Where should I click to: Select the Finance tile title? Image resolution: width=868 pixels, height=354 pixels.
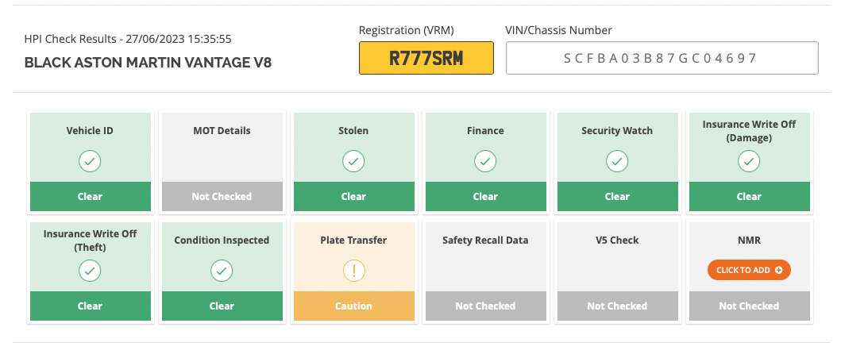[x=485, y=131]
